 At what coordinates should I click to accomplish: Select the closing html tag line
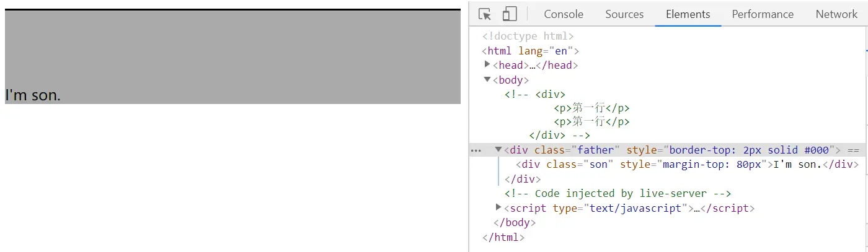click(503, 237)
